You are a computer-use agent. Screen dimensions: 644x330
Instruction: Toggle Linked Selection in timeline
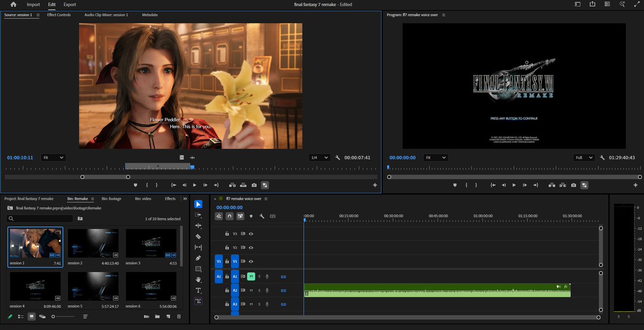(x=240, y=216)
